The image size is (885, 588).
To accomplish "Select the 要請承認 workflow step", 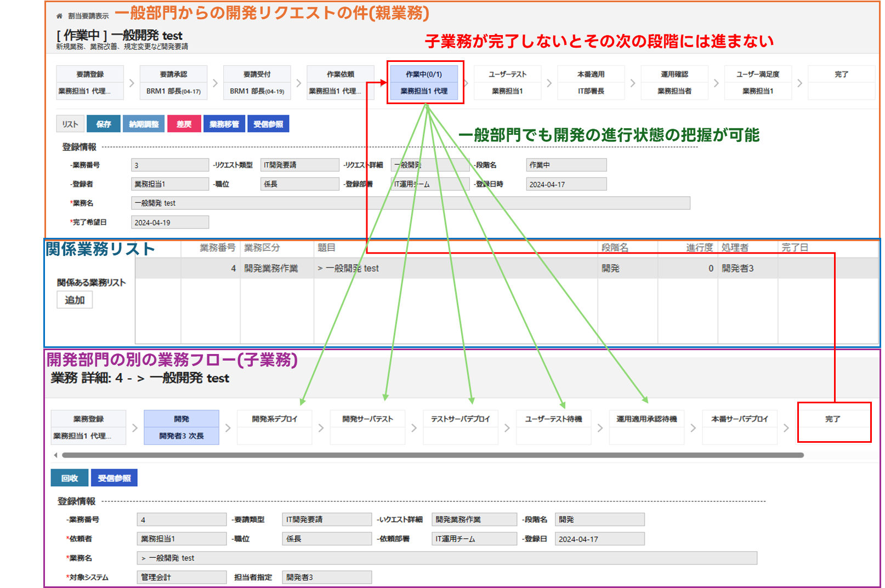I will click(173, 82).
